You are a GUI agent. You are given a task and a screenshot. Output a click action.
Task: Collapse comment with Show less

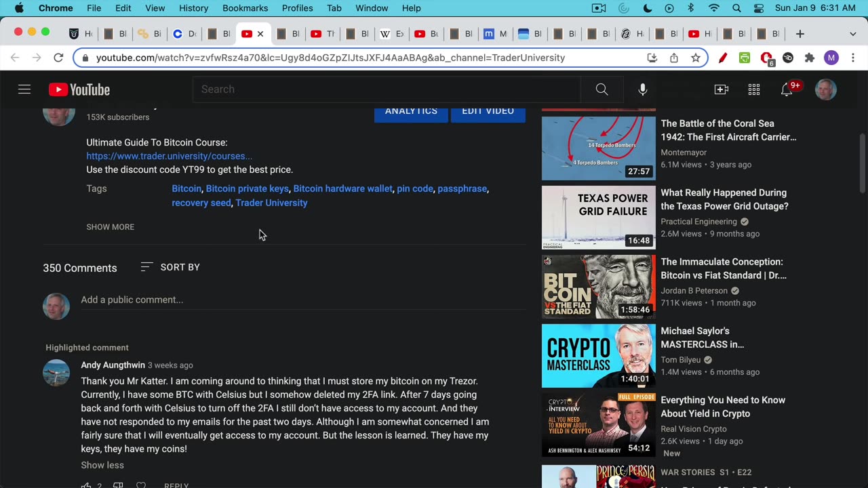[102, 465]
